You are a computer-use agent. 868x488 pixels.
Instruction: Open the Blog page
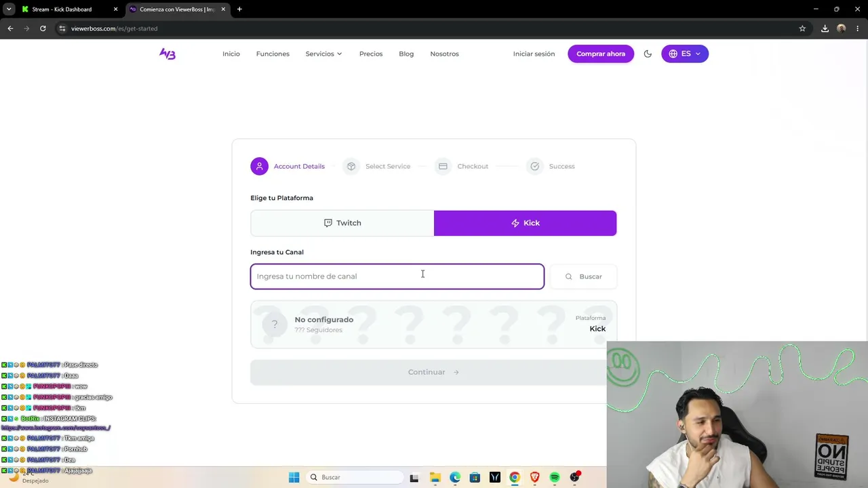tap(406, 54)
